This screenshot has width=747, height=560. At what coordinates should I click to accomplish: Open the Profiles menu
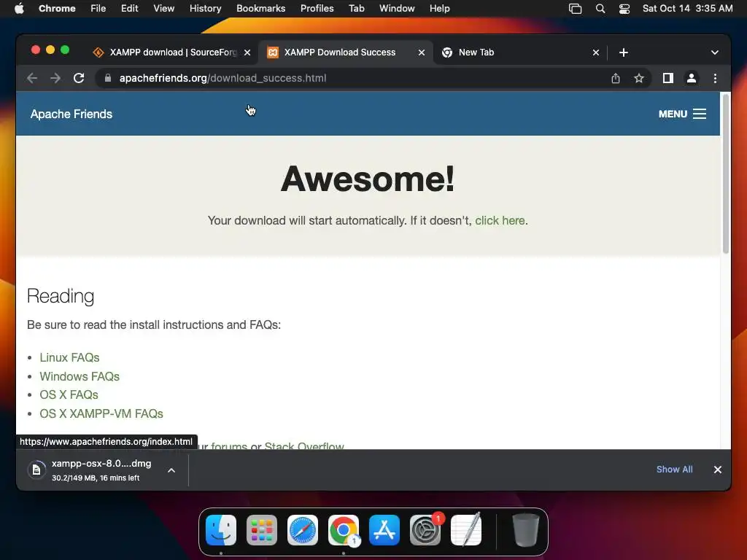click(x=317, y=9)
